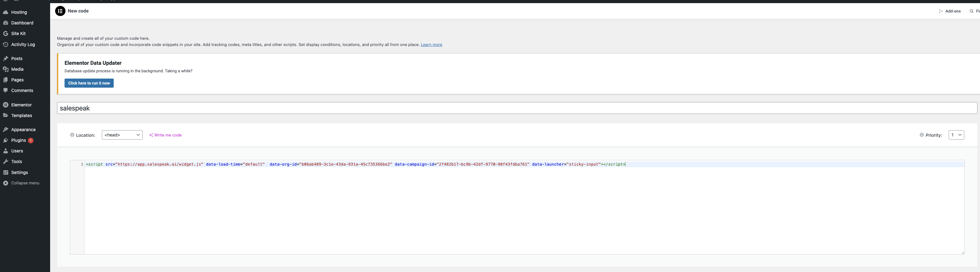The height and width of the screenshot is (272, 980).
Task: Click the New code page title
Action: pyautogui.click(x=78, y=11)
